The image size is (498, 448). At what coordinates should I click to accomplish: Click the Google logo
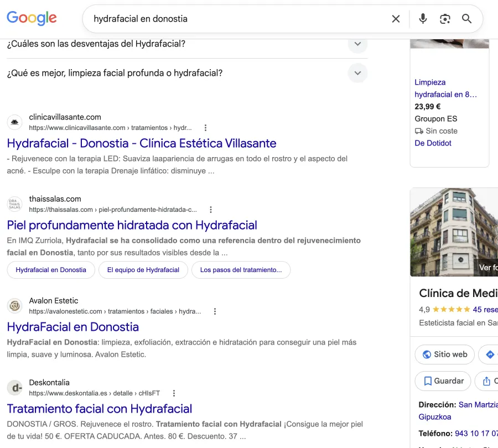coord(32,18)
